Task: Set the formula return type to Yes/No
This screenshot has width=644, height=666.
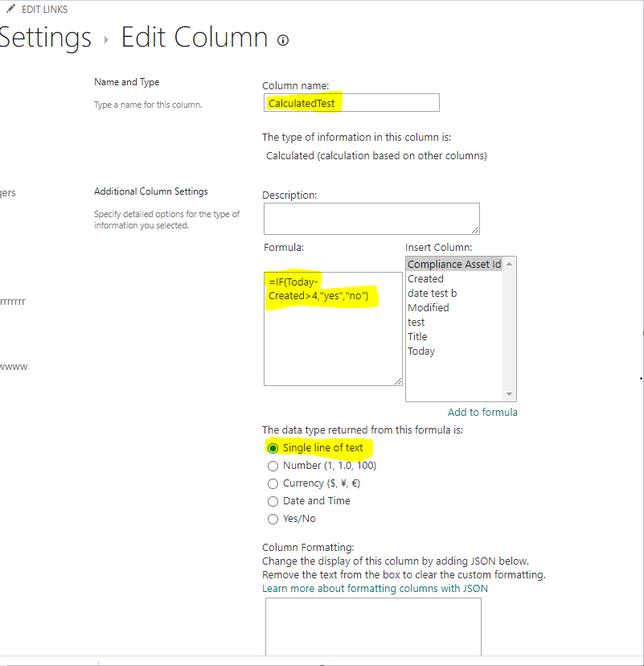Action: (273, 519)
